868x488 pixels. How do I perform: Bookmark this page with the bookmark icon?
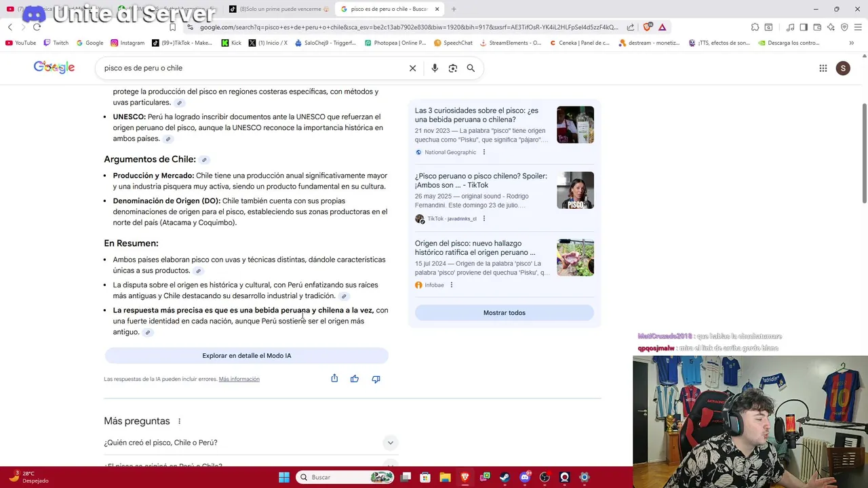click(172, 27)
